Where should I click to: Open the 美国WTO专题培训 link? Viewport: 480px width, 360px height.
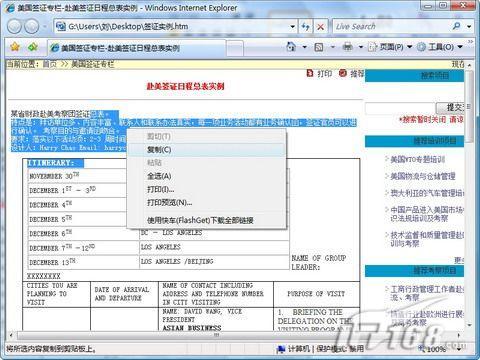417,159
